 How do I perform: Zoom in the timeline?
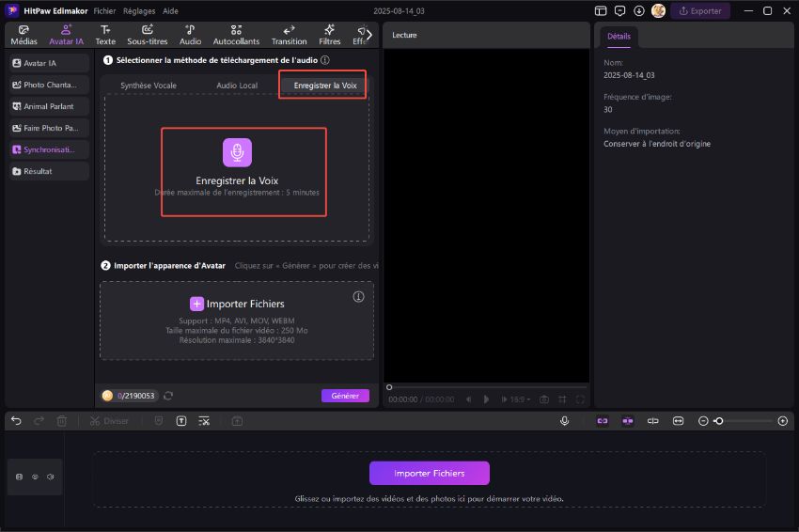point(783,421)
